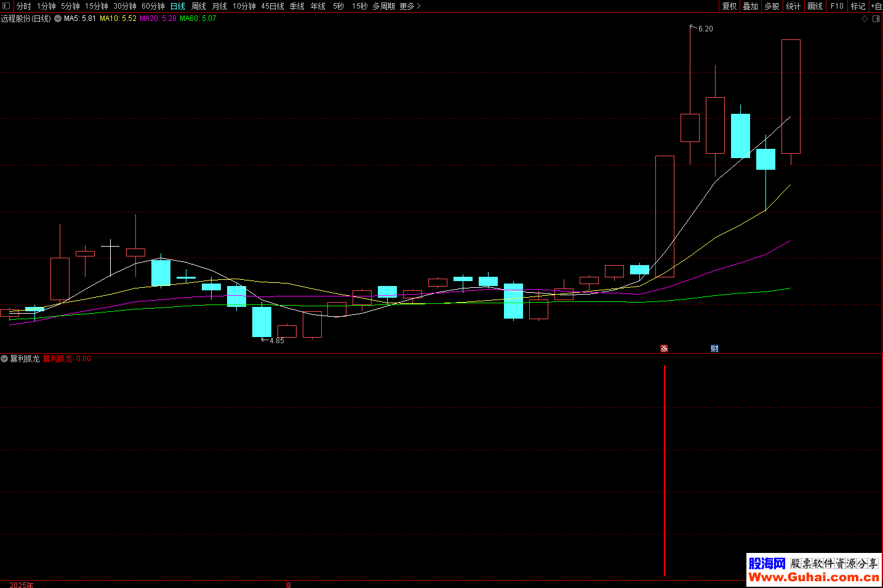Click the +自 add-to-watchlist button
Image resolution: width=883 pixels, height=588 pixels.
(877, 6)
